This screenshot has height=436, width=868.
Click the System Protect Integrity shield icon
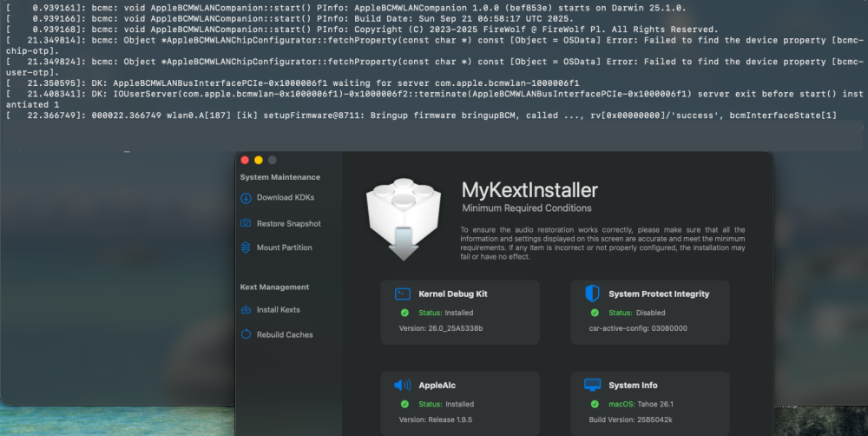(592, 294)
